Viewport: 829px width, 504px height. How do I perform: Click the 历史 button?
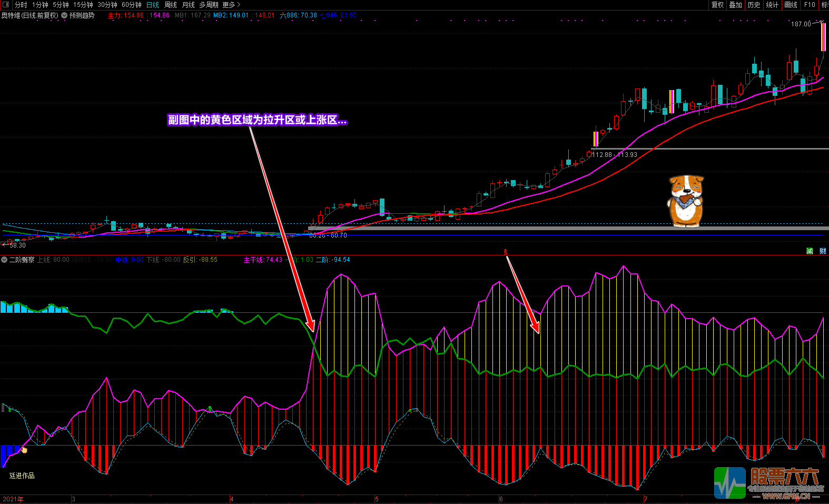pyautogui.click(x=754, y=5)
